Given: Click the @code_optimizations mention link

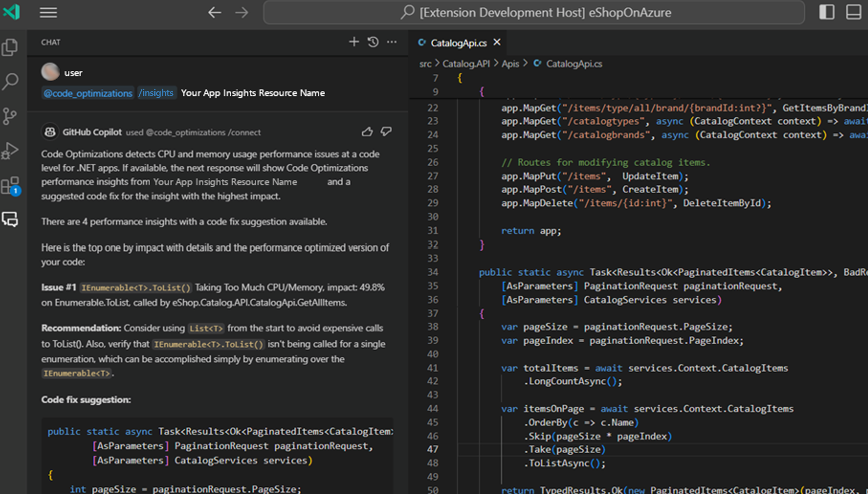Looking at the screenshot, I should pyautogui.click(x=87, y=93).
